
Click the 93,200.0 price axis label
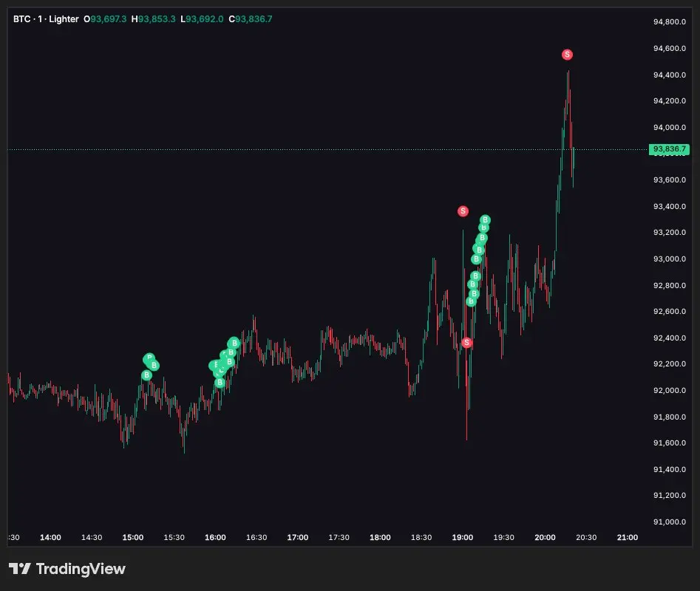click(x=669, y=233)
